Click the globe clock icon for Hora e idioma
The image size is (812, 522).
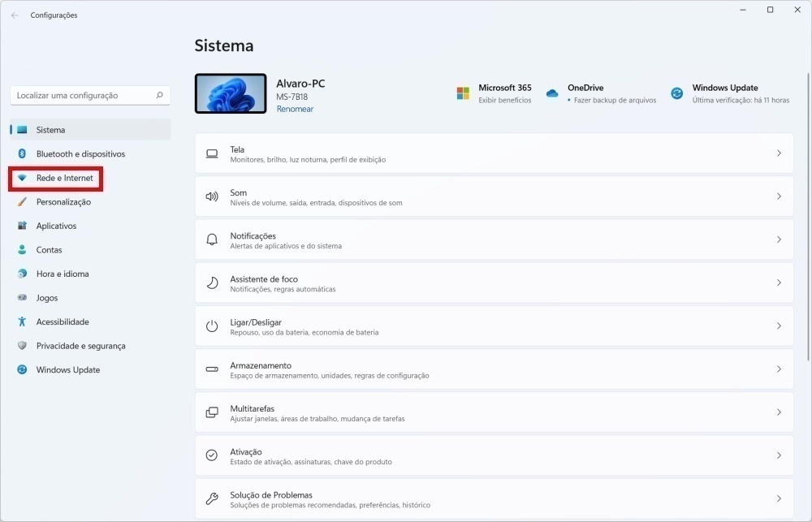22,274
